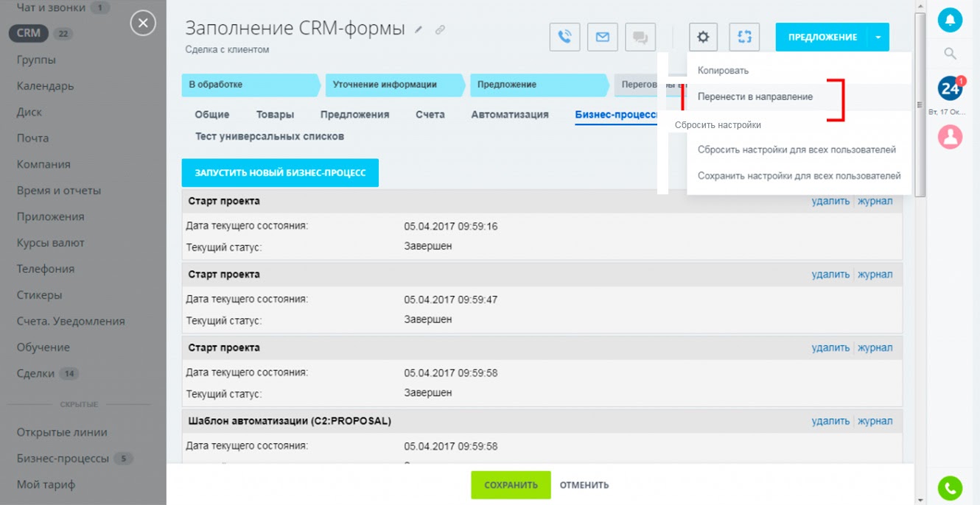This screenshot has width=980, height=505.
Task: Open notifications bell icon
Action: coord(950,19)
